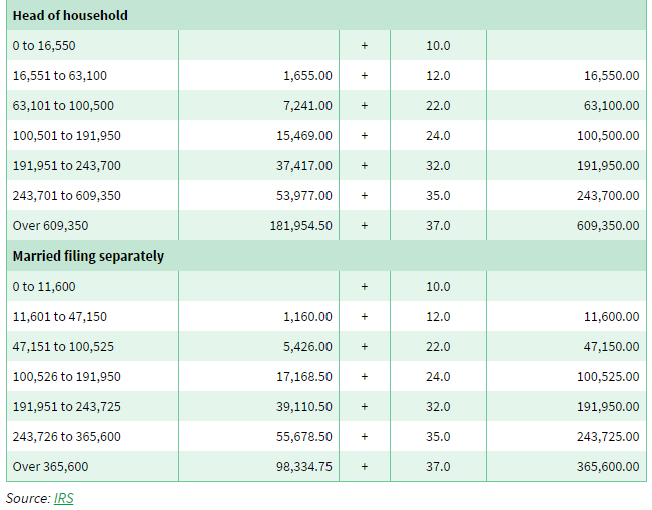Click the 37,417.00 amount cell

[x=304, y=166]
